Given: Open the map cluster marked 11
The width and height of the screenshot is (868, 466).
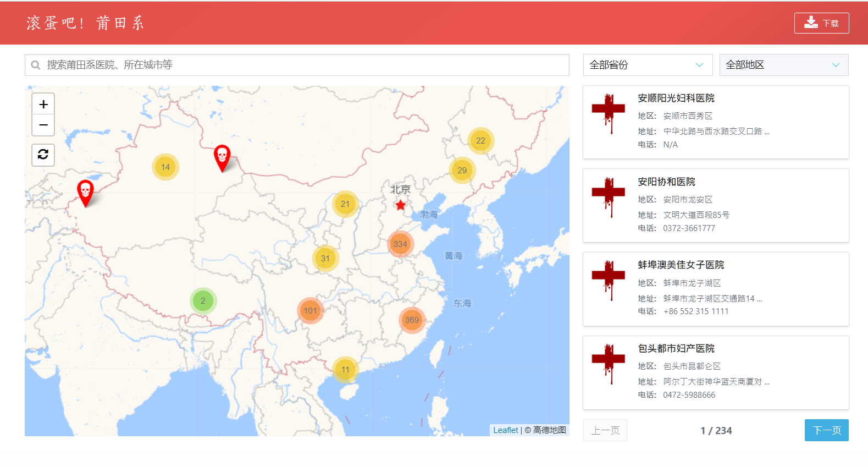Looking at the screenshot, I should click(x=345, y=370).
